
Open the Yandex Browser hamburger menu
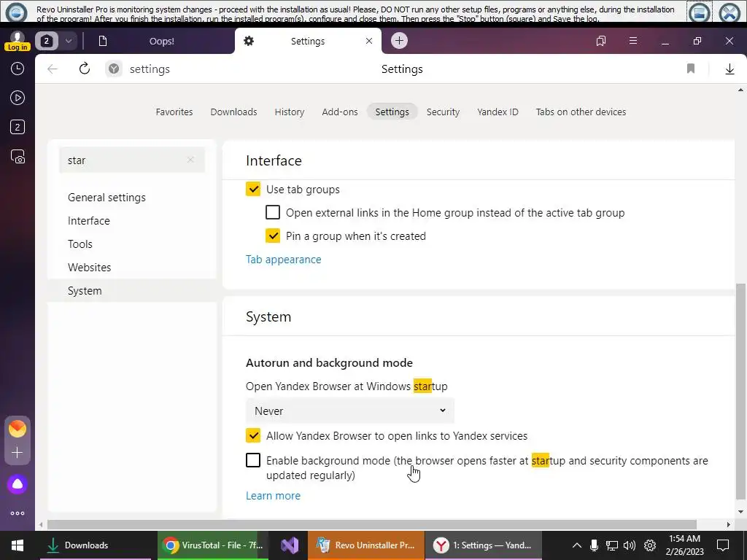click(x=632, y=41)
